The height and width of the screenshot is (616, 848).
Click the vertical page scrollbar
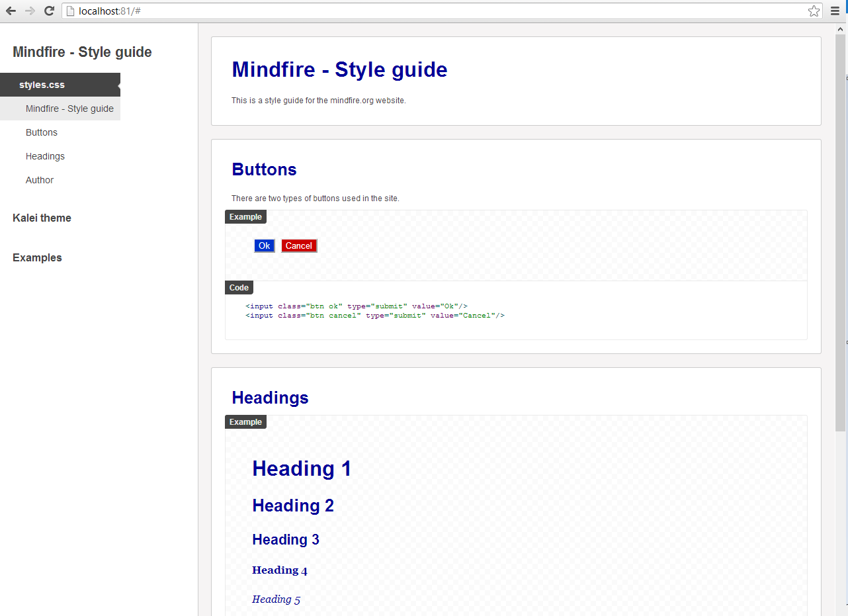(840, 232)
